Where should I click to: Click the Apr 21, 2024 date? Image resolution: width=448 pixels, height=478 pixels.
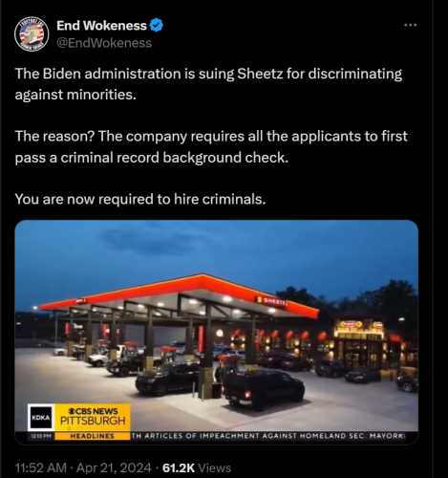(x=114, y=467)
